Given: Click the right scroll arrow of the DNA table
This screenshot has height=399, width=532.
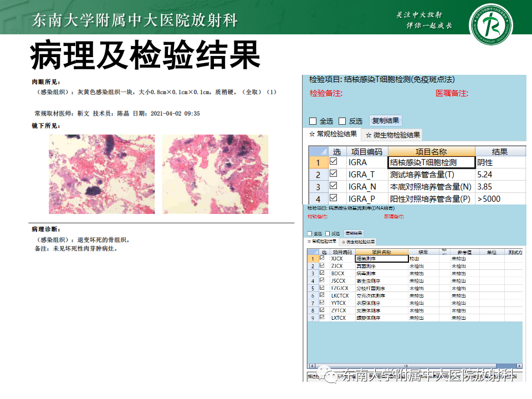Looking at the screenshot, I should coord(520,366).
